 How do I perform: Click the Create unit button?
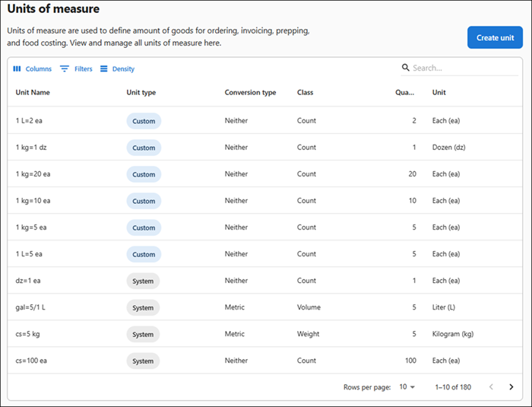(x=495, y=37)
